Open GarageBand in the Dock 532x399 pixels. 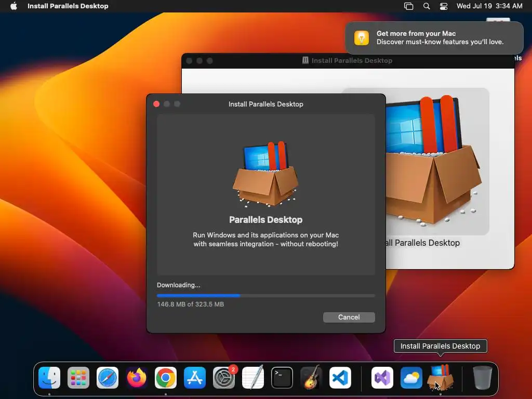pos(311,377)
